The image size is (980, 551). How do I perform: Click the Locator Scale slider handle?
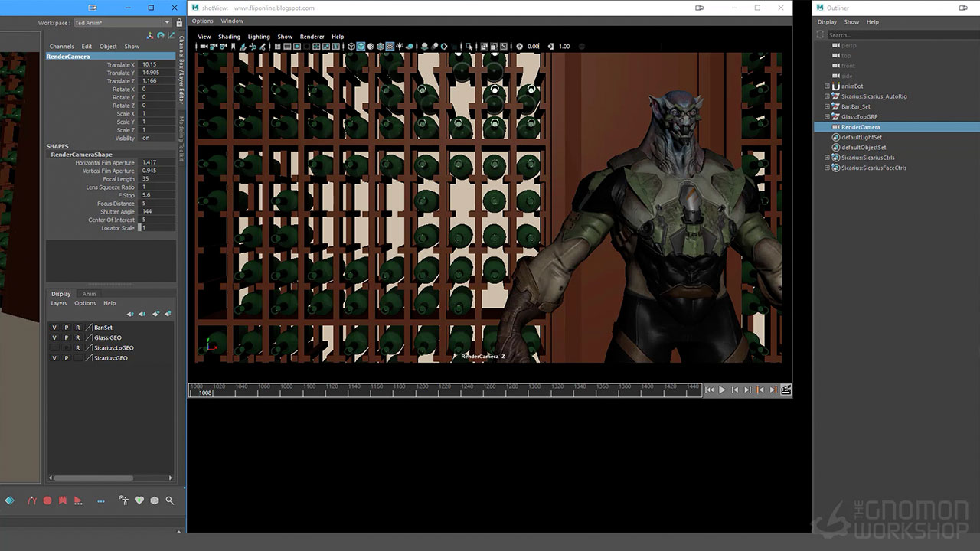click(139, 228)
